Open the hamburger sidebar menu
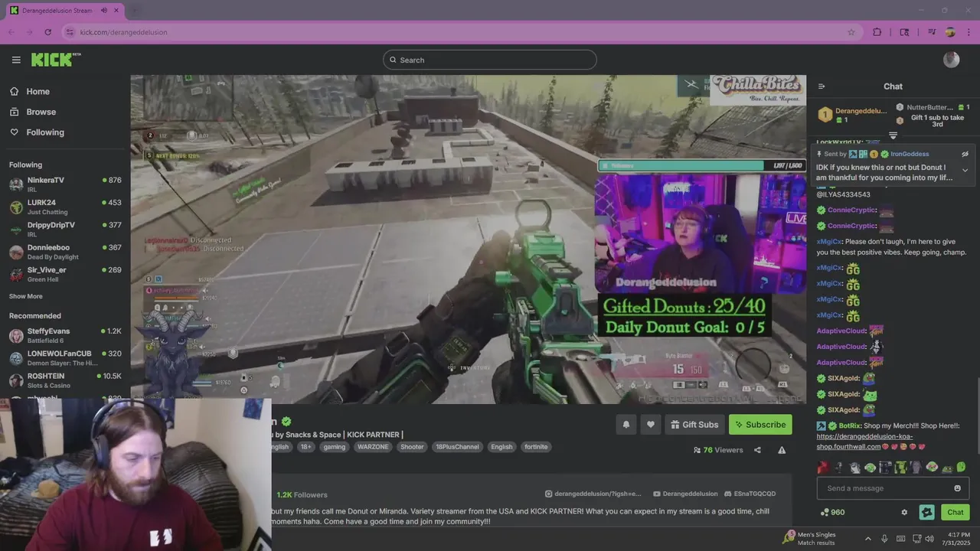Image resolution: width=980 pixels, height=551 pixels. coord(16,60)
